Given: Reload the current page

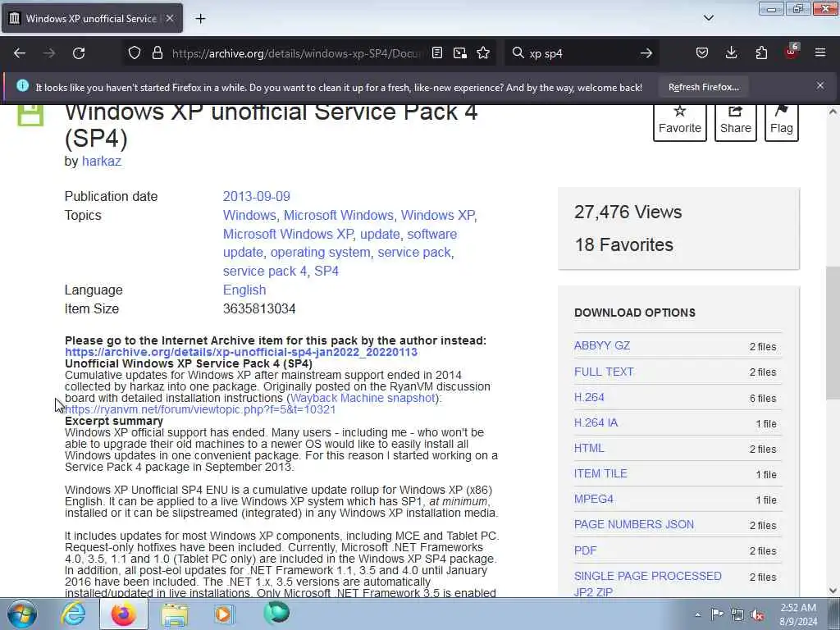Looking at the screenshot, I should pos(79,53).
